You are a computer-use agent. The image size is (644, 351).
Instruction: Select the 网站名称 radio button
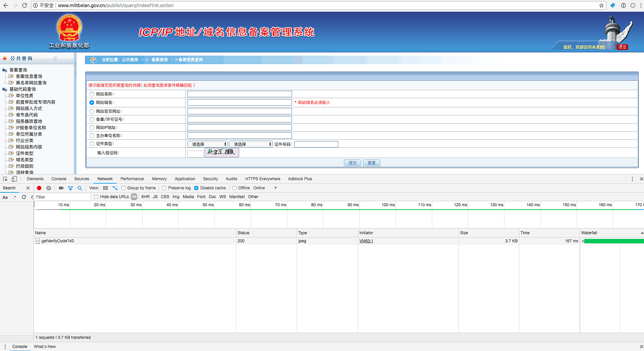[92, 94]
